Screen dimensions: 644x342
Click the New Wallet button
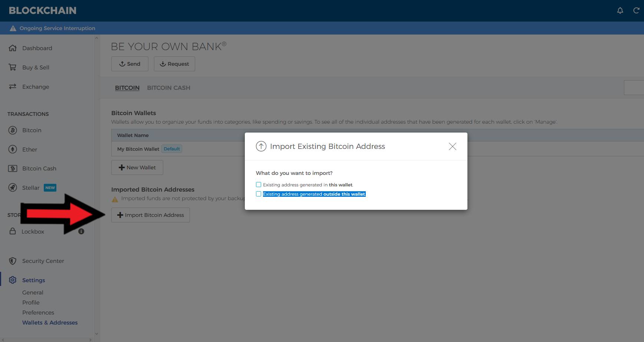pyautogui.click(x=137, y=167)
